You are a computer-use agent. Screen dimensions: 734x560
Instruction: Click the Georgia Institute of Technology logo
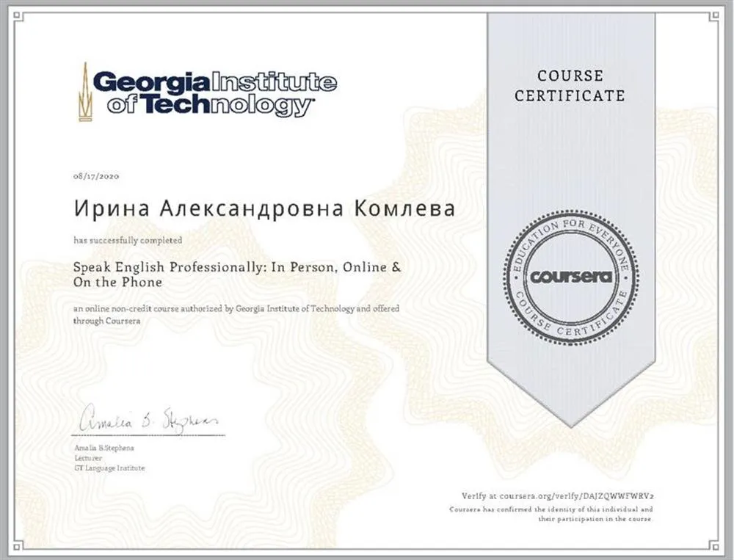coord(208,92)
